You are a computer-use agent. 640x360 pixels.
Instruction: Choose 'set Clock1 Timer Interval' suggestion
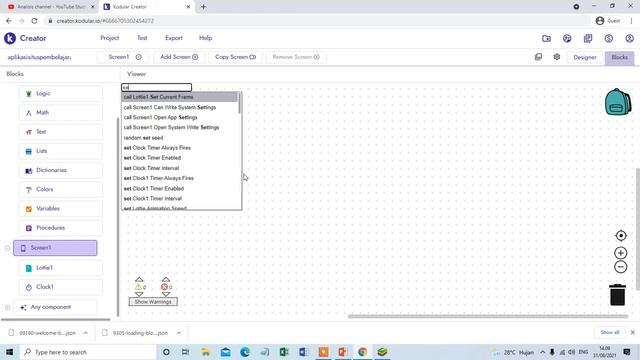pos(180,199)
